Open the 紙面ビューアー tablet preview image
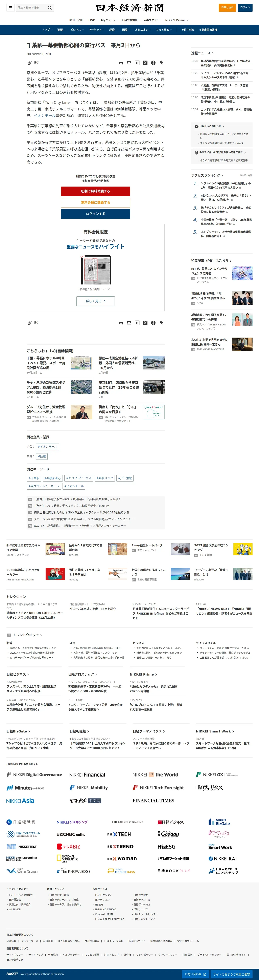The image size is (259, 980). point(95,270)
